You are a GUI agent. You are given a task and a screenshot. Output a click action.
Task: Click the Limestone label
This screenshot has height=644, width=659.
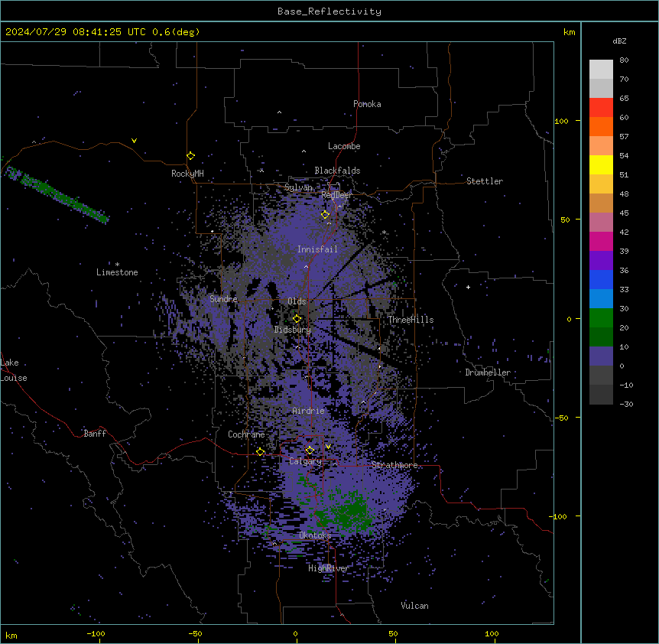pyautogui.click(x=117, y=272)
